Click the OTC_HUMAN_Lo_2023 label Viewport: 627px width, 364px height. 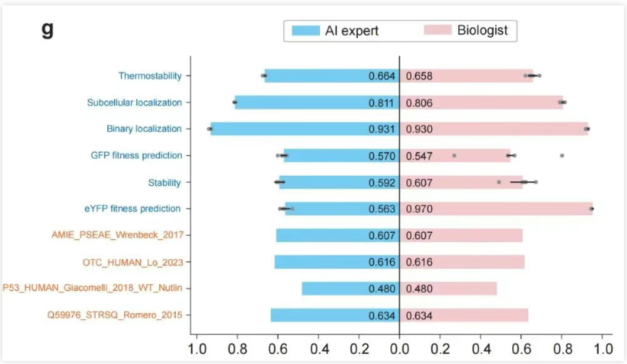(133, 261)
